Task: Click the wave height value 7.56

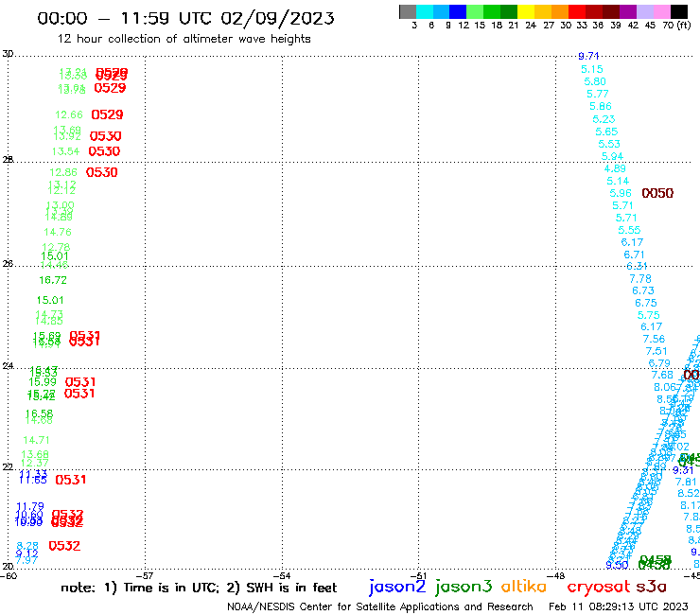Action: (x=654, y=340)
